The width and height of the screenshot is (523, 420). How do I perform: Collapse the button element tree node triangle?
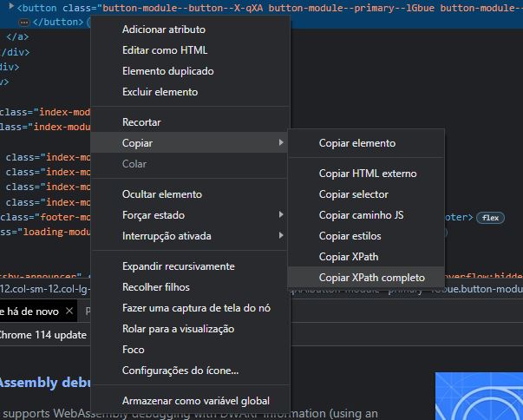(10, 8)
